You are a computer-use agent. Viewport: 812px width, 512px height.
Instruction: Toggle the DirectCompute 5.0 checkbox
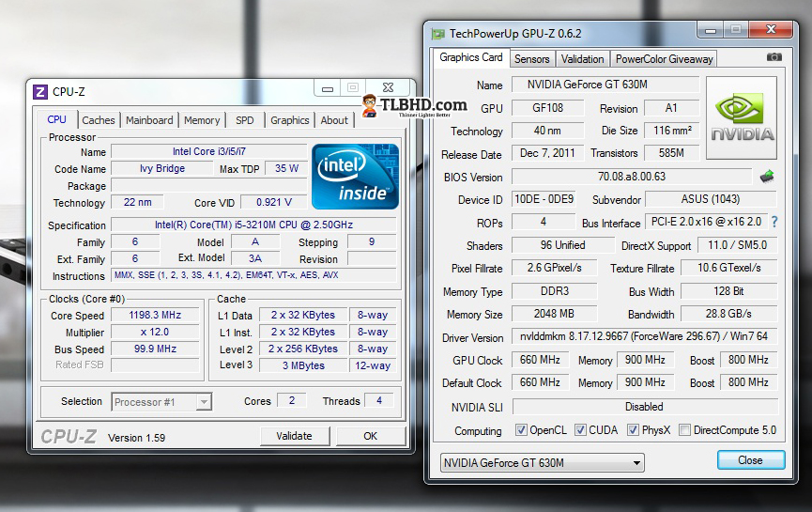tap(684, 429)
